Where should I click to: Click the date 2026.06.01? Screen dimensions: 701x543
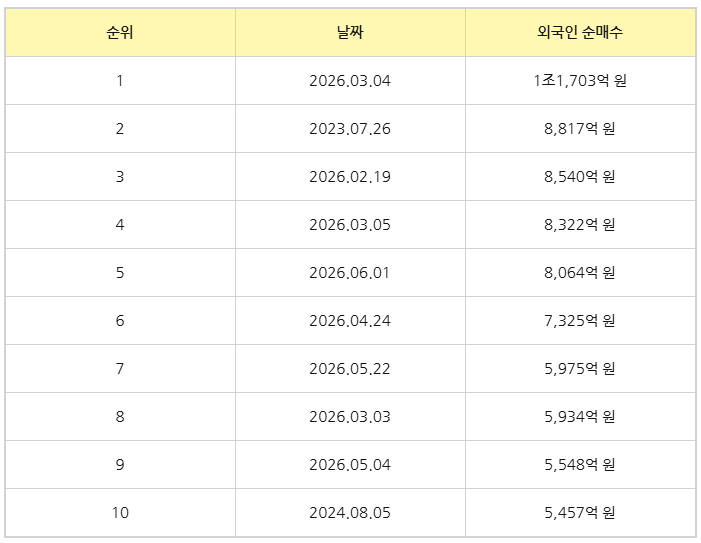(x=350, y=273)
